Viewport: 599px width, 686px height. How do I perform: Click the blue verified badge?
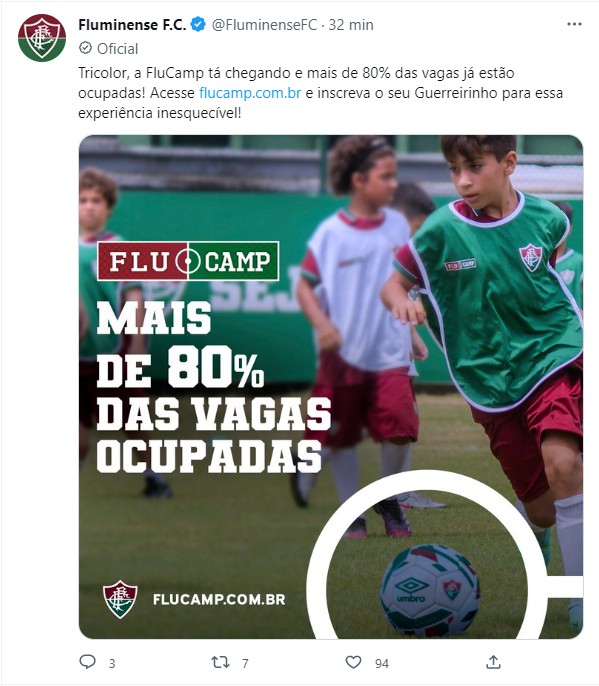(199, 24)
